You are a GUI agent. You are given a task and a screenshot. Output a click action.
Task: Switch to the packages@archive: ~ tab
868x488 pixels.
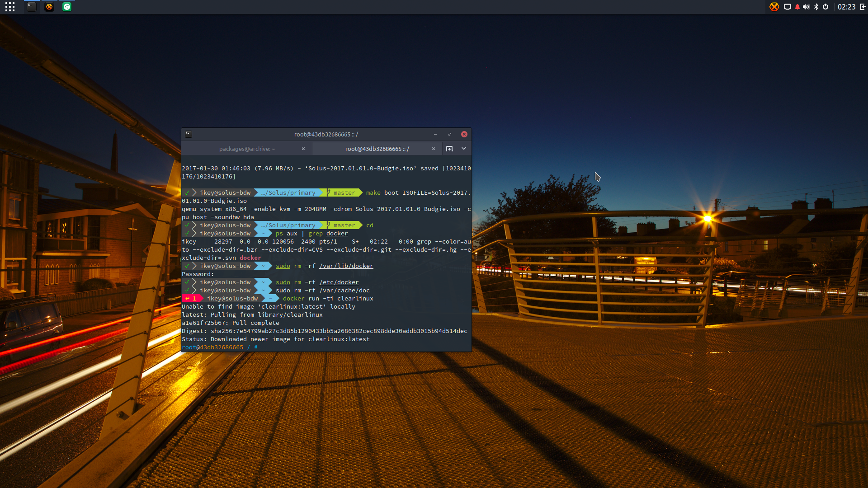pos(247,149)
